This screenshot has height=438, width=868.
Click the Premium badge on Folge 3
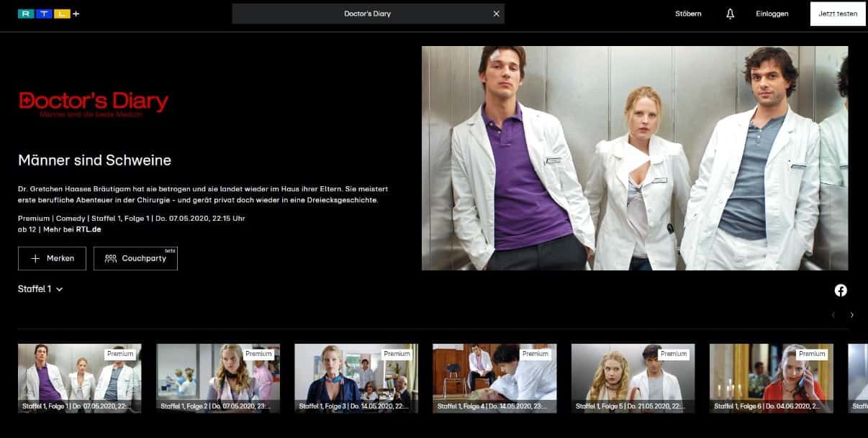pos(397,354)
